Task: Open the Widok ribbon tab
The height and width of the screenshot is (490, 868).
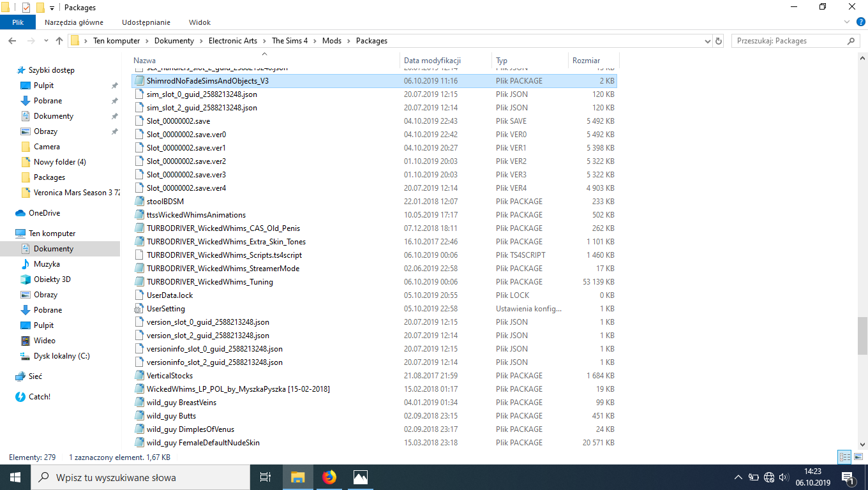Action: coord(200,22)
